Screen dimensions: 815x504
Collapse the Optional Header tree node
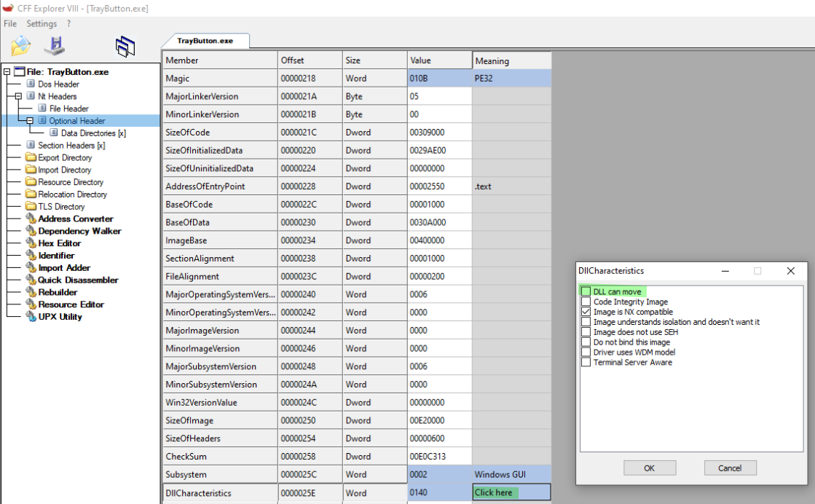[x=30, y=121]
